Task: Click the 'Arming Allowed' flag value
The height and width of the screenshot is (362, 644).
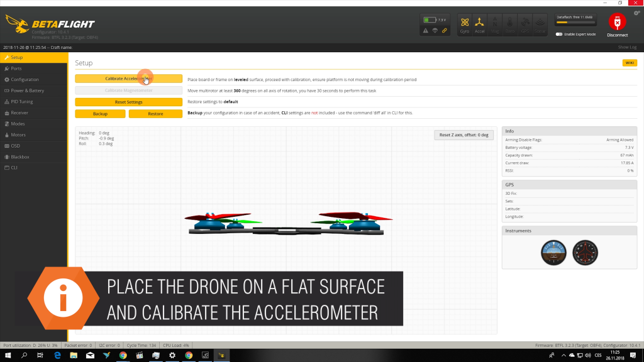Action: pos(619,140)
